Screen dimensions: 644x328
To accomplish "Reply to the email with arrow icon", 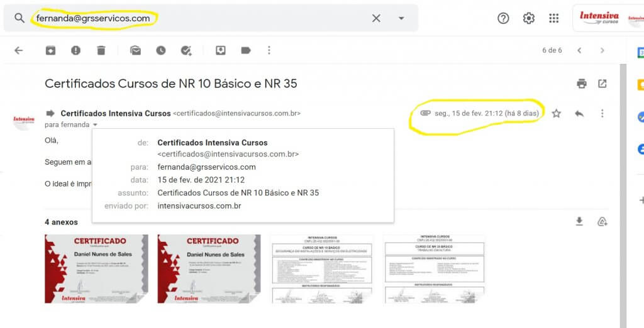I will click(579, 114).
